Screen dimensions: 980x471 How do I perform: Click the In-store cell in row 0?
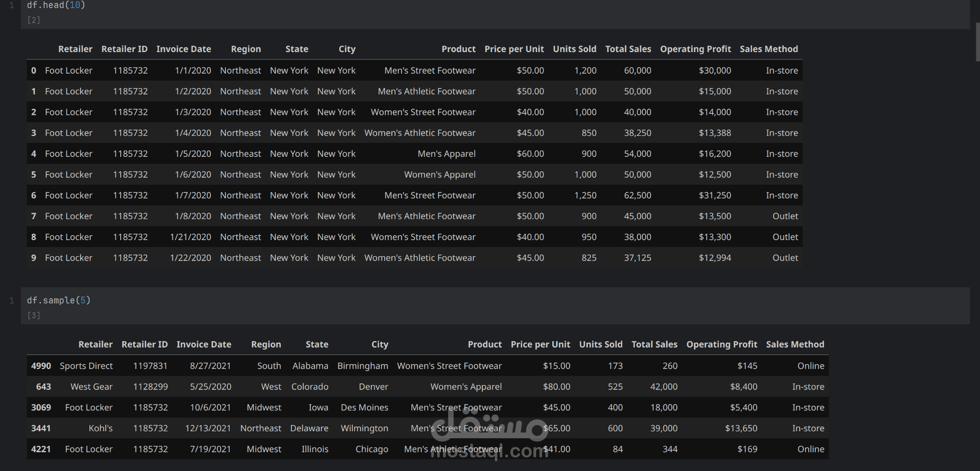tap(782, 70)
